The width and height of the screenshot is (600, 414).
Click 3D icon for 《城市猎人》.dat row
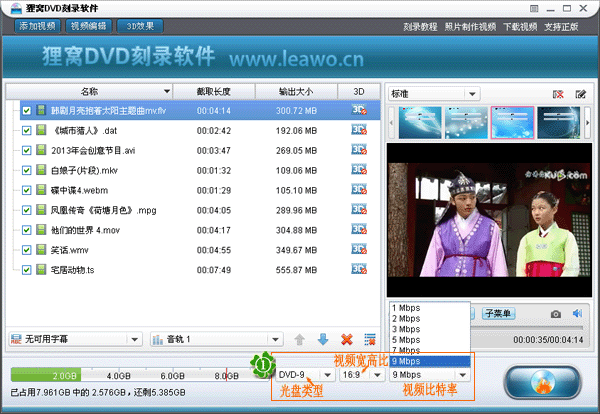click(359, 130)
